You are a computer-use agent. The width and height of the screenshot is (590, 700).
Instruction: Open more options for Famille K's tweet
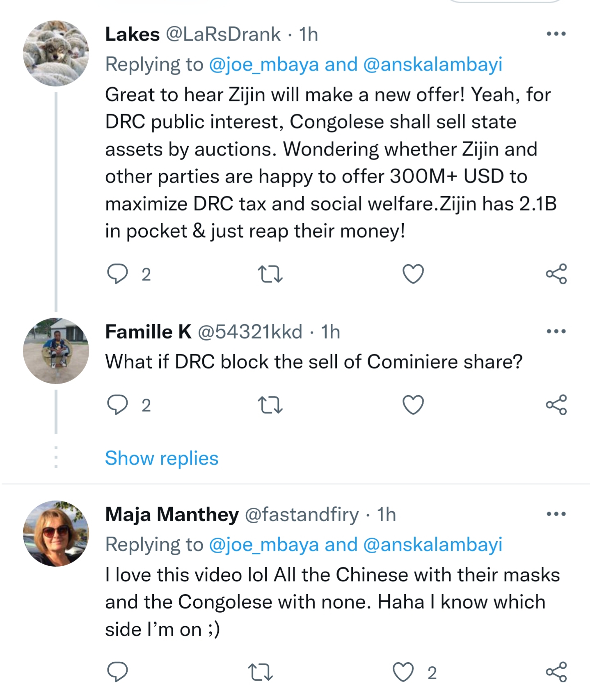(556, 332)
